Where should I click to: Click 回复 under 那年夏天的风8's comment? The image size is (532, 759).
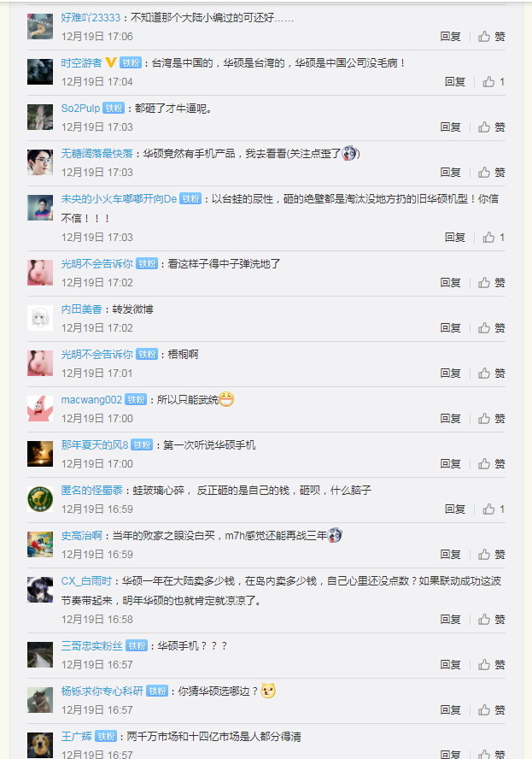click(450, 464)
